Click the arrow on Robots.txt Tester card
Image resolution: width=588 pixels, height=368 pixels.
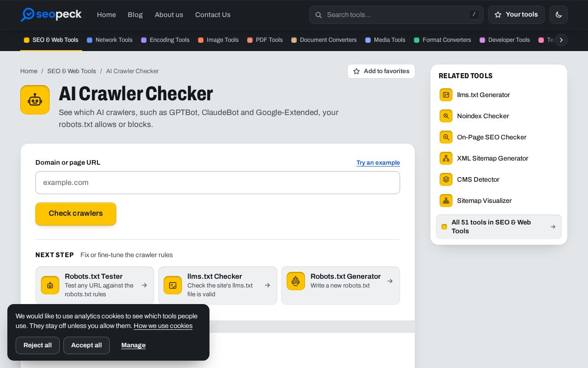tap(144, 285)
